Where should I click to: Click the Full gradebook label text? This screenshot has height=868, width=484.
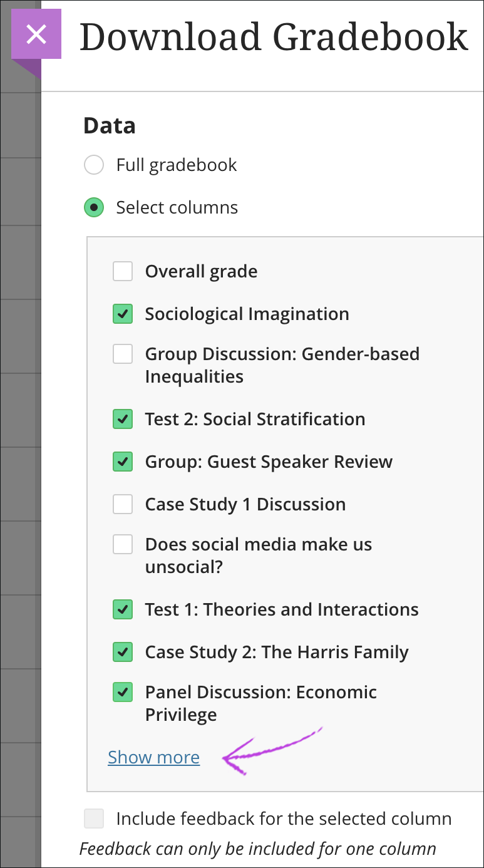(x=177, y=165)
